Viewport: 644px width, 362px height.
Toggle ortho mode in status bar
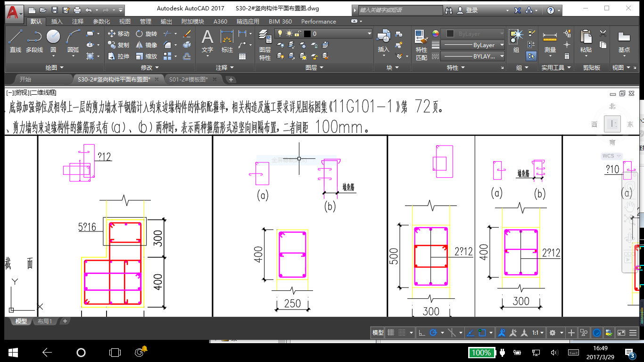point(422,333)
